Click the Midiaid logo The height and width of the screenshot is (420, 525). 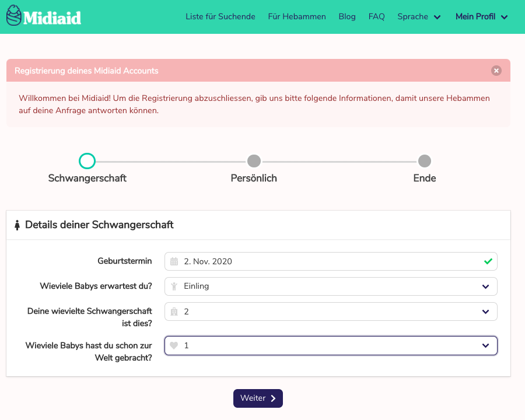pos(44,16)
